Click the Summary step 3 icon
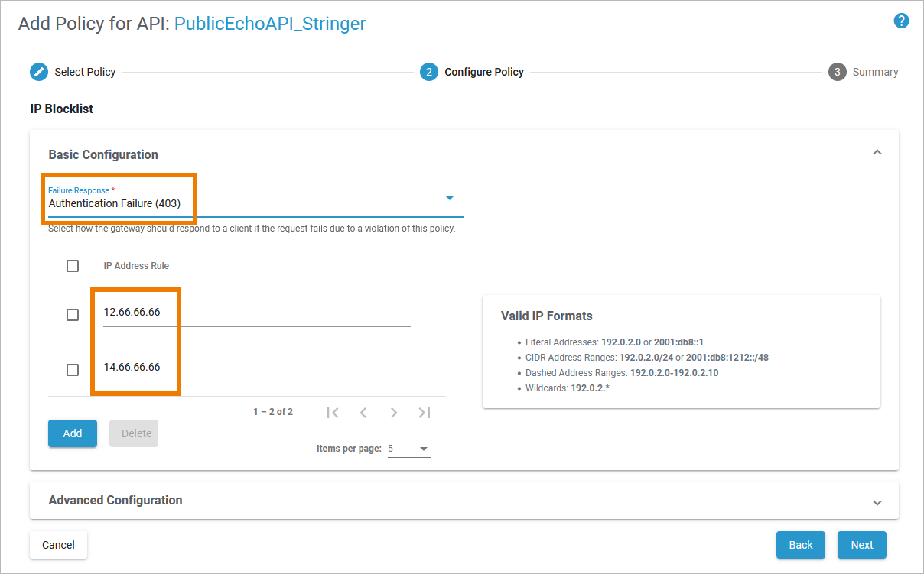 pos(838,72)
